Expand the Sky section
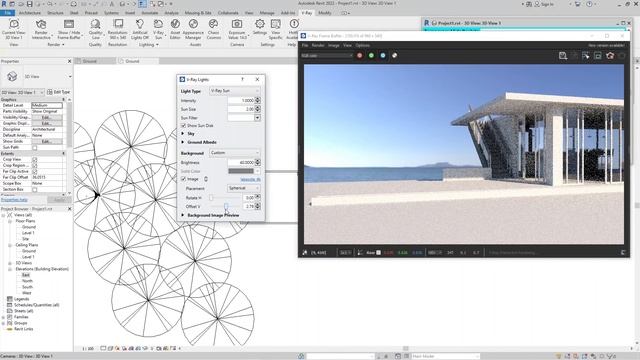Screen dimensions: 640x360 [183, 134]
